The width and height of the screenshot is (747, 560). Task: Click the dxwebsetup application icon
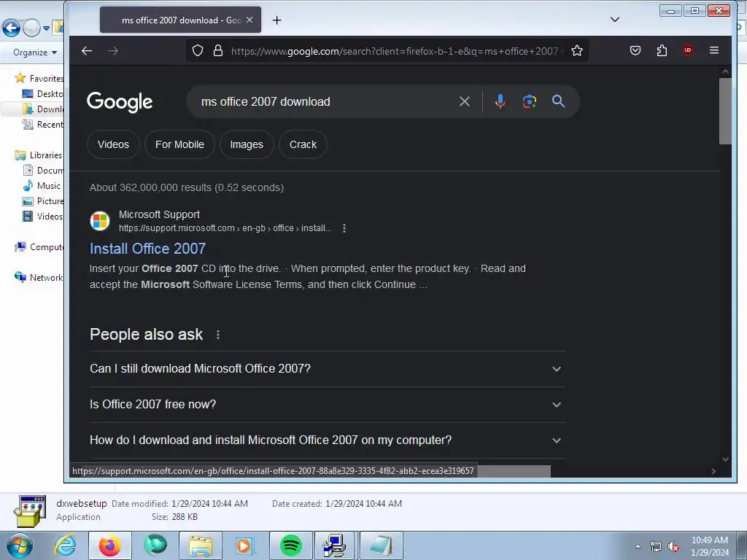point(29,510)
